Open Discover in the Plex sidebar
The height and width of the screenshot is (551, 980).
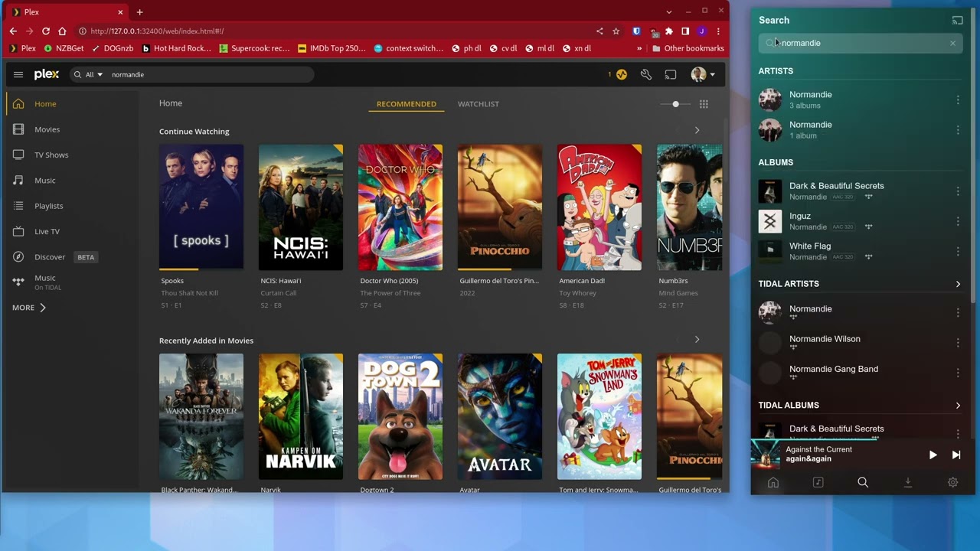[x=50, y=257]
